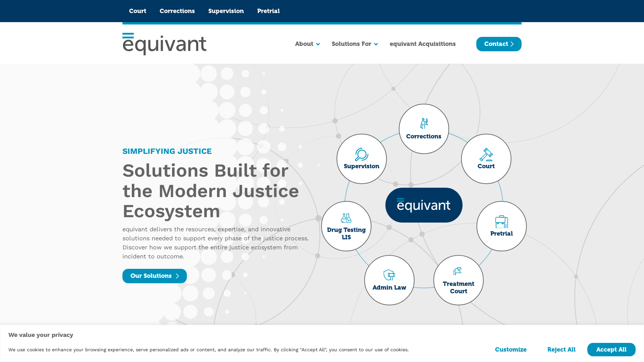Go to equivant Acquisitions page
This screenshot has height=362, width=644.
(423, 44)
